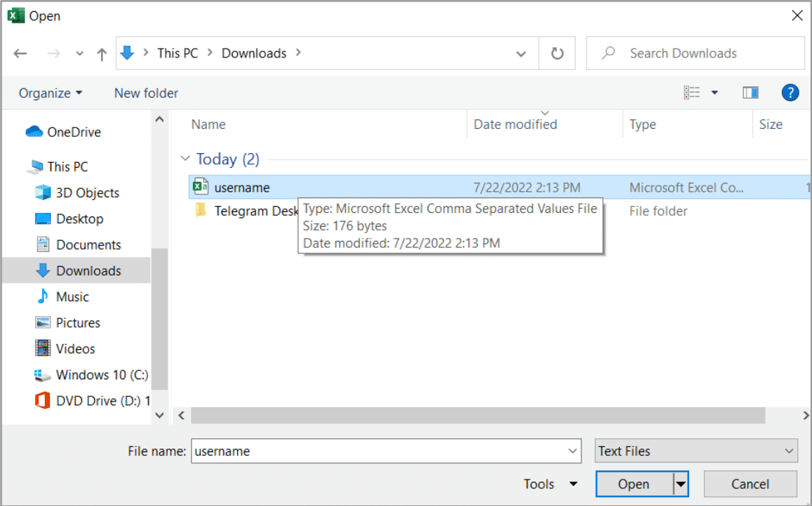The image size is (812, 506).
Task: Expand the Open button split arrow
Action: [x=678, y=484]
